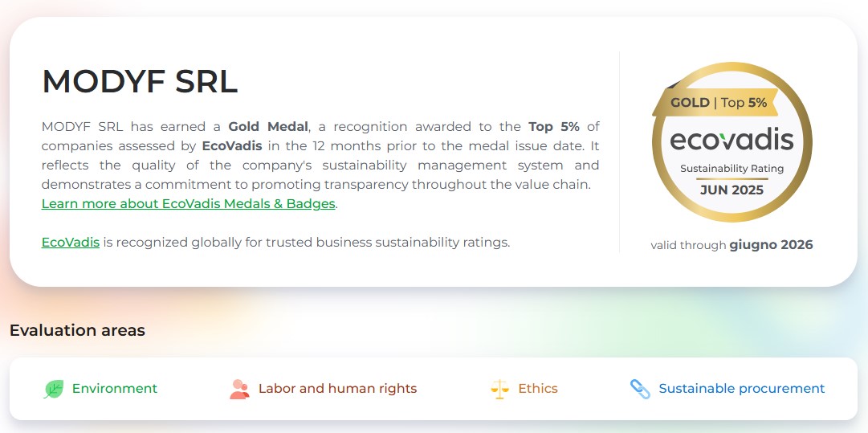Open the EcoVadis hyperlink below the description

71,242
